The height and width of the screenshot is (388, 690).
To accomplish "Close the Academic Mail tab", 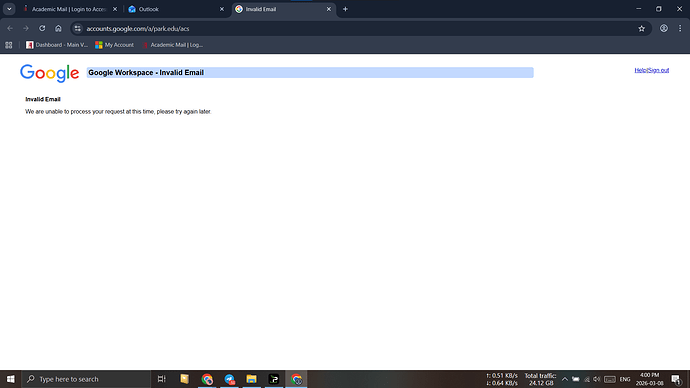I will (x=115, y=9).
